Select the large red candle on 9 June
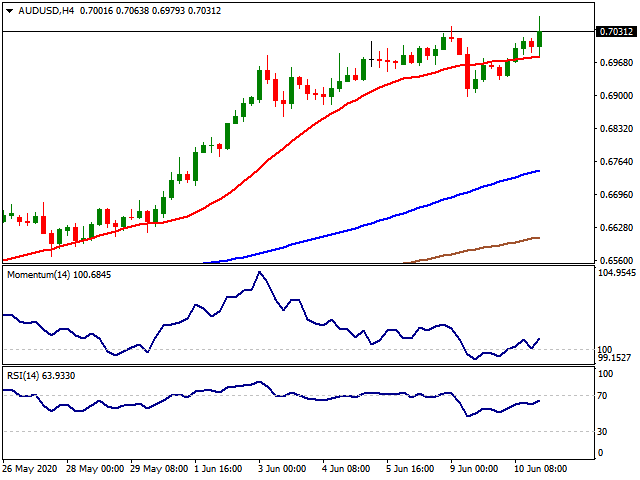640x480 pixels. [x=467, y=71]
